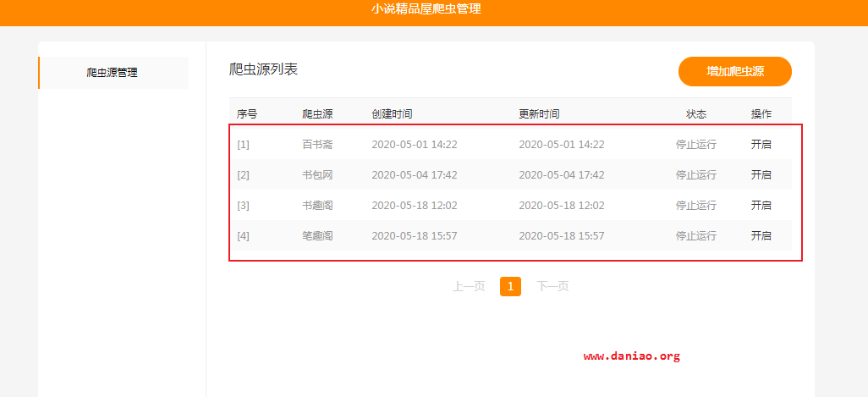Click the 小说精品屋爬虫管理 header title
This screenshot has width=868, height=397.
click(426, 8)
